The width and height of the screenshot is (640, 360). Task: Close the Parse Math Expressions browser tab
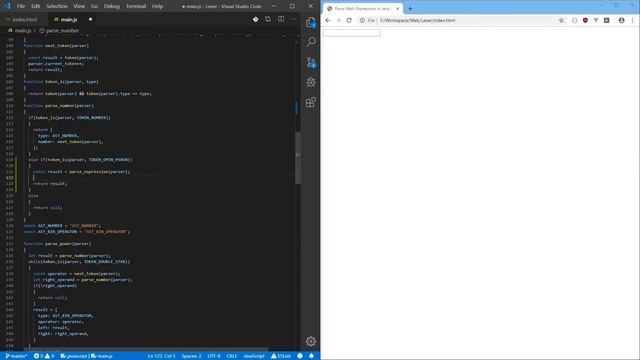(x=398, y=9)
